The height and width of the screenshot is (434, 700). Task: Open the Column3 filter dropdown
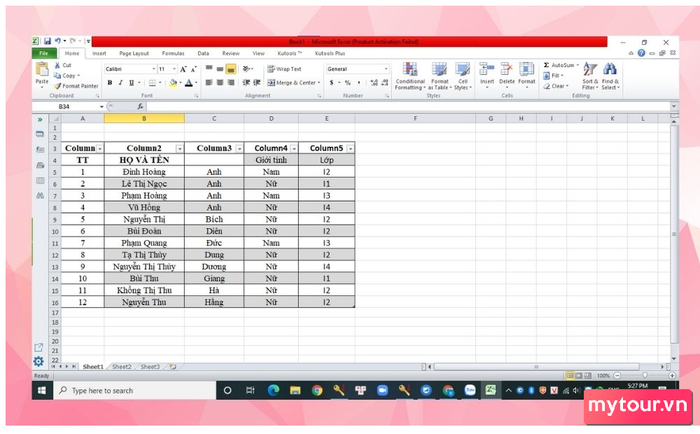coord(239,149)
